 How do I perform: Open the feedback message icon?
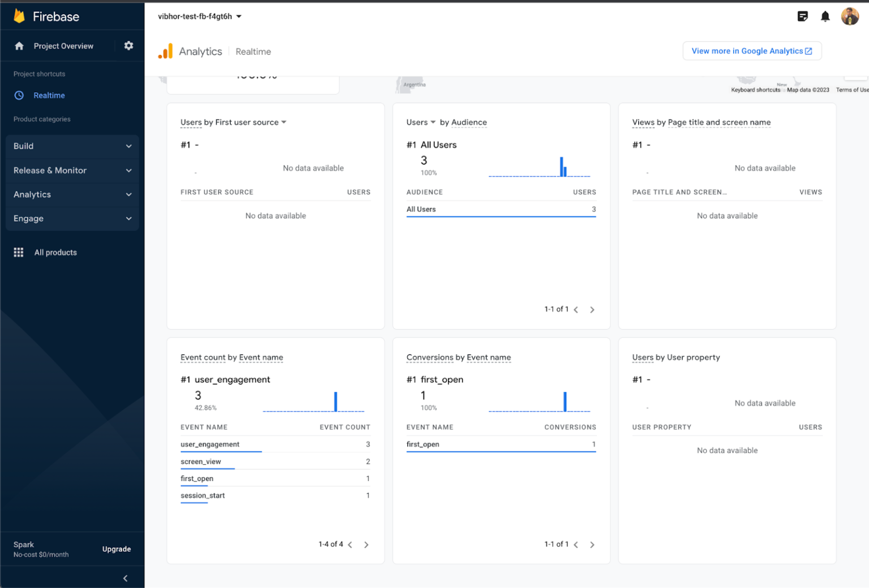803,16
